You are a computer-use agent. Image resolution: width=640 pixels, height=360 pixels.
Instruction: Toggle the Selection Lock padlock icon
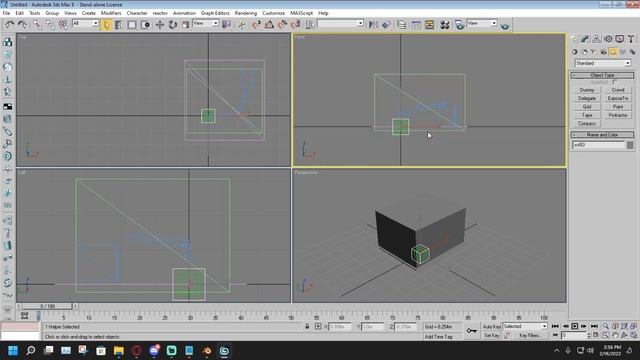[x=307, y=327]
